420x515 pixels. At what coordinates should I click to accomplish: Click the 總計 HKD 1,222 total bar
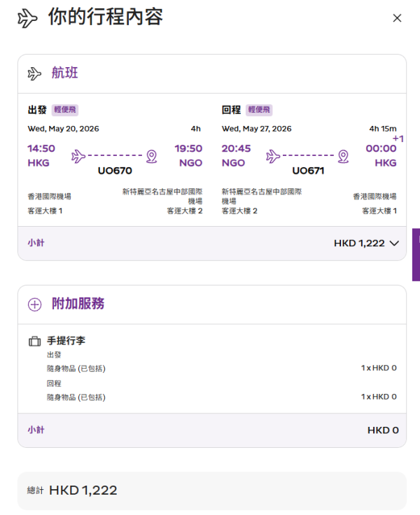211,491
